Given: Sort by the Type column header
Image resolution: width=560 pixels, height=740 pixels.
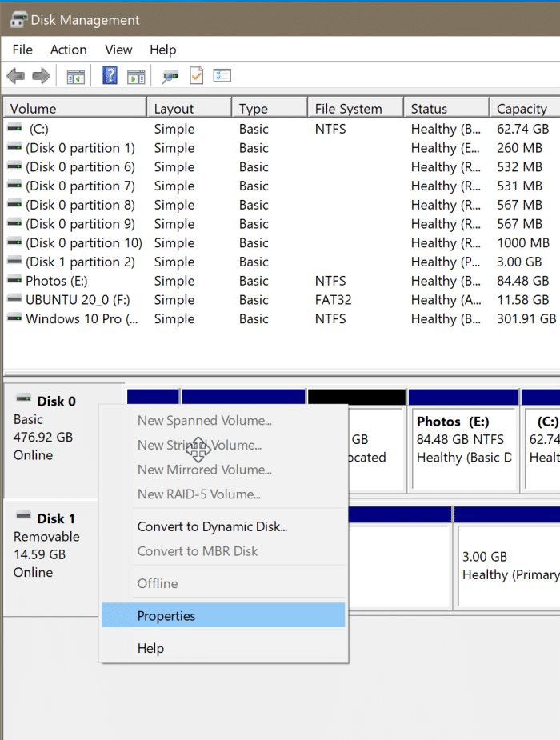Looking at the screenshot, I should click(x=270, y=108).
